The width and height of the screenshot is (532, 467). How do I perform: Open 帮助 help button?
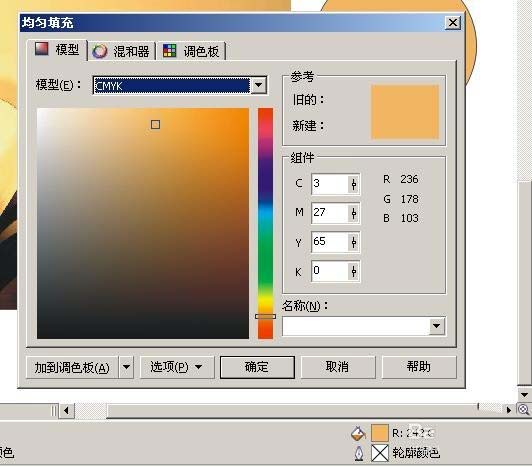(419, 367)
